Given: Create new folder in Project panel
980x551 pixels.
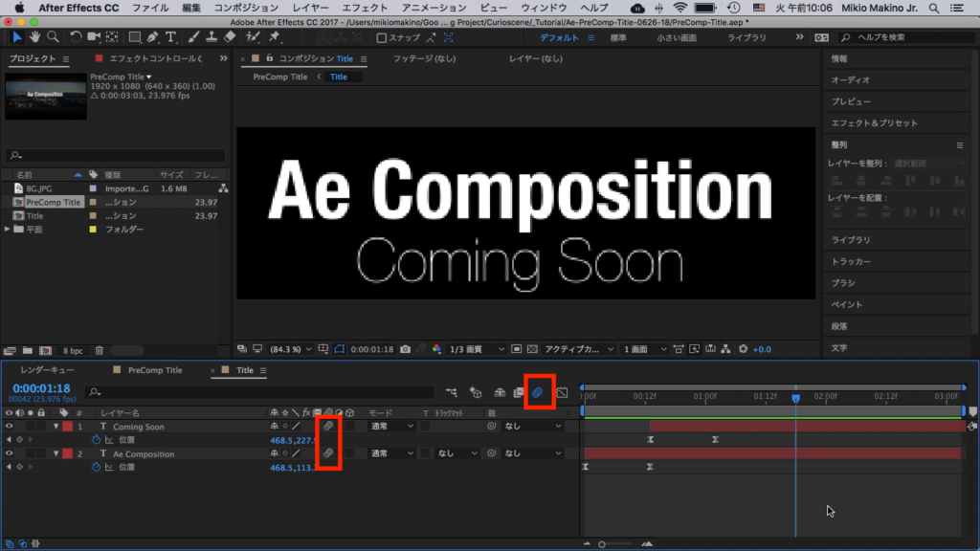Looking at the screenshot, I should tap(28, 351).
